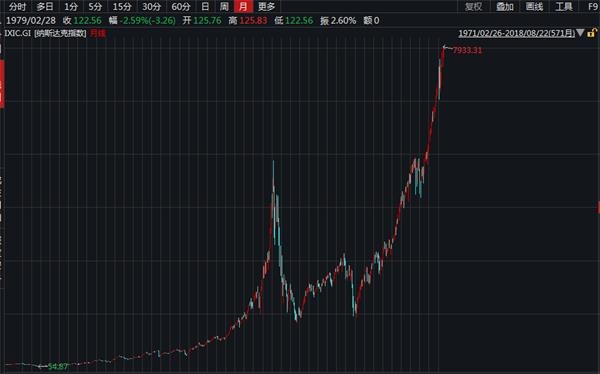
Task: Click the 7933.31 peak price marker
Action: coord(467,50)
